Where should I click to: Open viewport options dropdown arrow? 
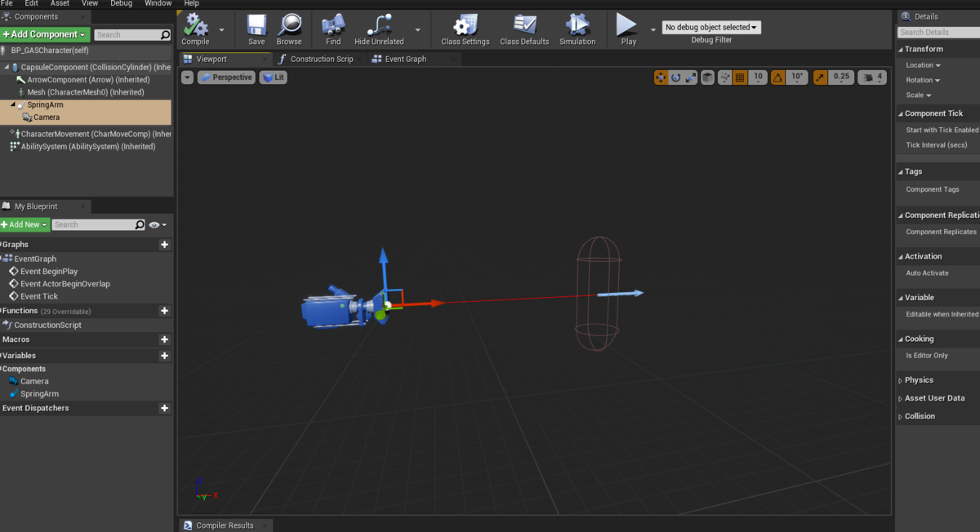pos(188,78)
